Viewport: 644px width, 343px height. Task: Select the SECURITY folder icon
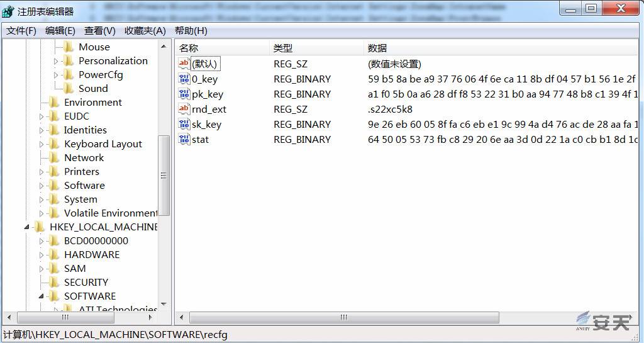(x=54, y=283)
